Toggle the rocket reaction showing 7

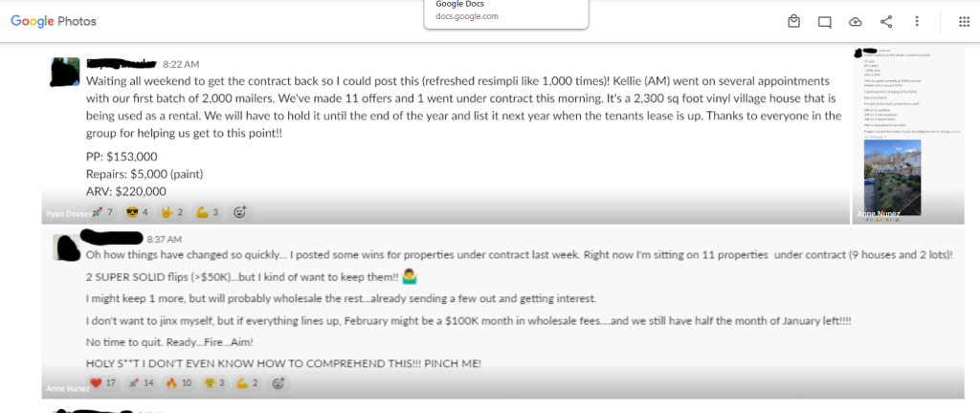coord(101,212)
